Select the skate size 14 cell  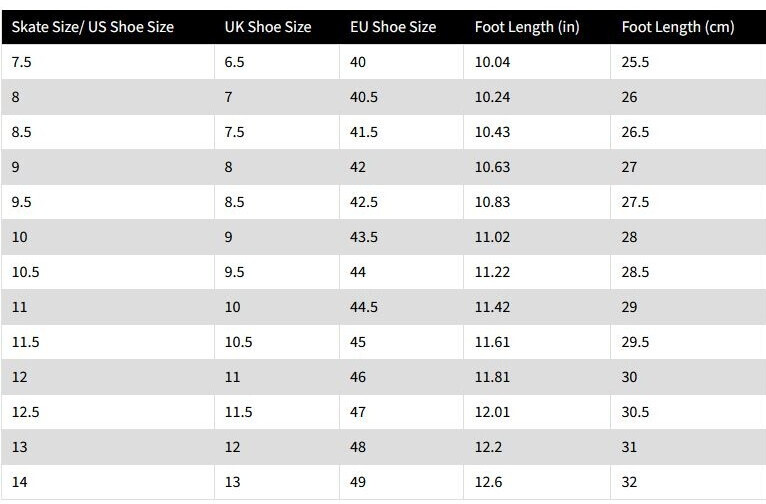[20, 482]
